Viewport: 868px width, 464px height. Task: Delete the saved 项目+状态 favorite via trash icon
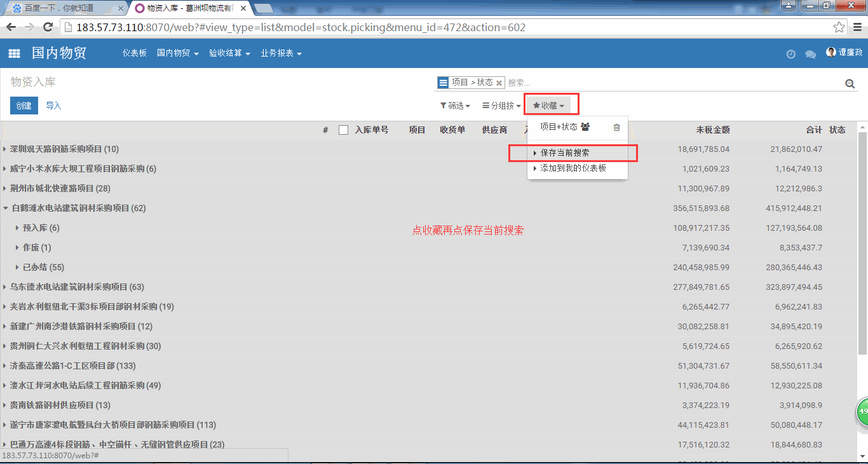click(616, 127)
